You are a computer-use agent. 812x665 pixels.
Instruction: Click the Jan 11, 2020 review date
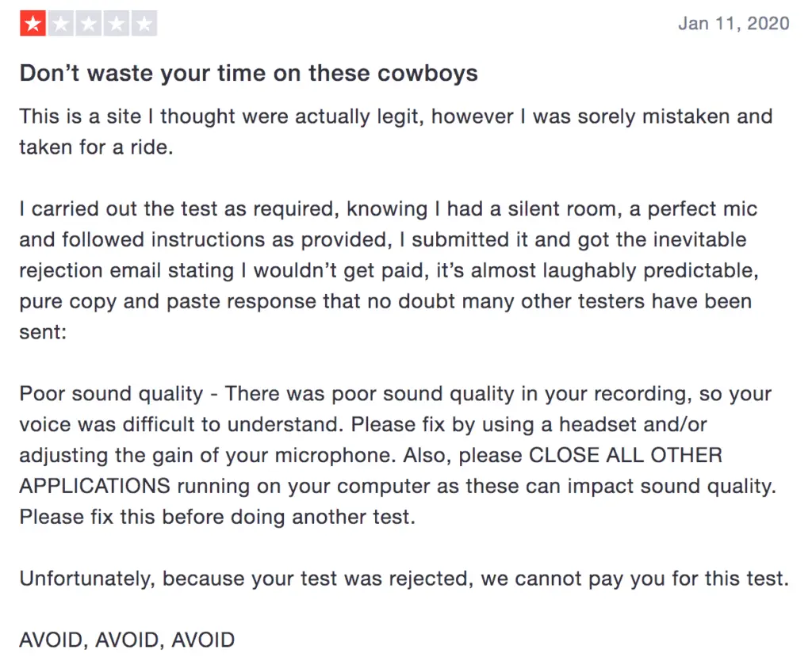click(733, 23)
